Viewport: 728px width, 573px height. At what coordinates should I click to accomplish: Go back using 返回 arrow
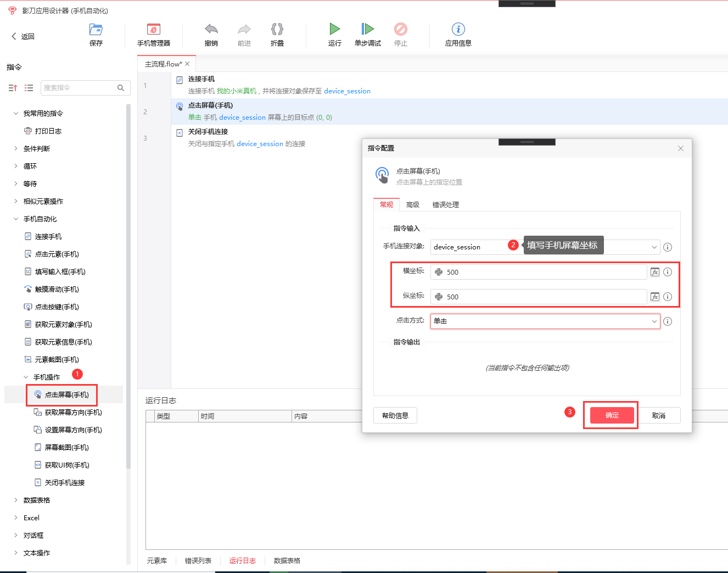(23, 36)
